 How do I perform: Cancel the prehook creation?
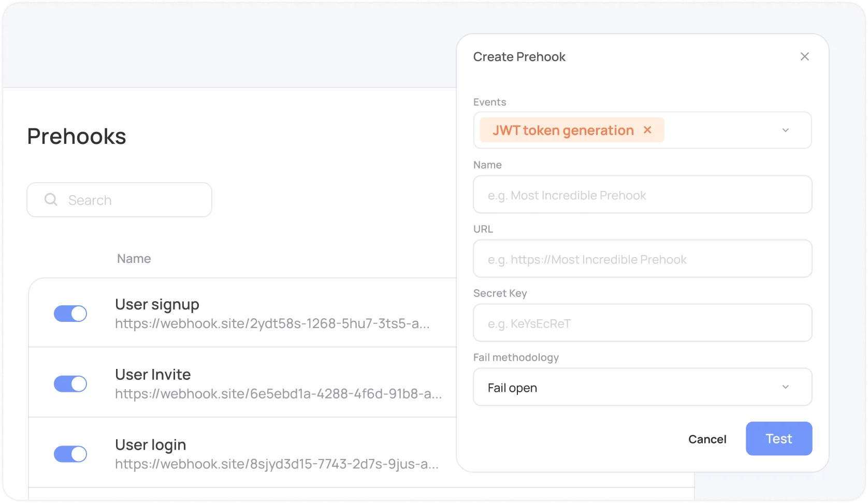(x=707, y=439)
